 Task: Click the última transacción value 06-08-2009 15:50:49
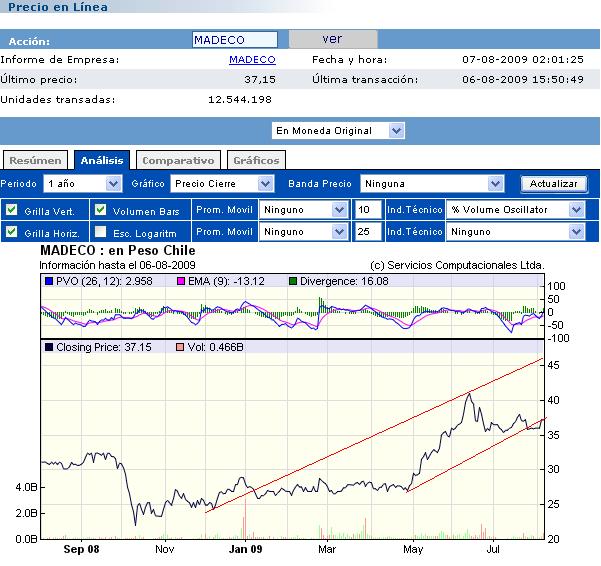523,79
